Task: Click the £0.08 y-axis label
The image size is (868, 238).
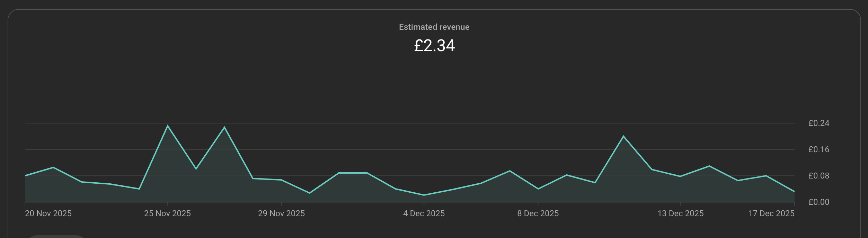Action: 818,176
